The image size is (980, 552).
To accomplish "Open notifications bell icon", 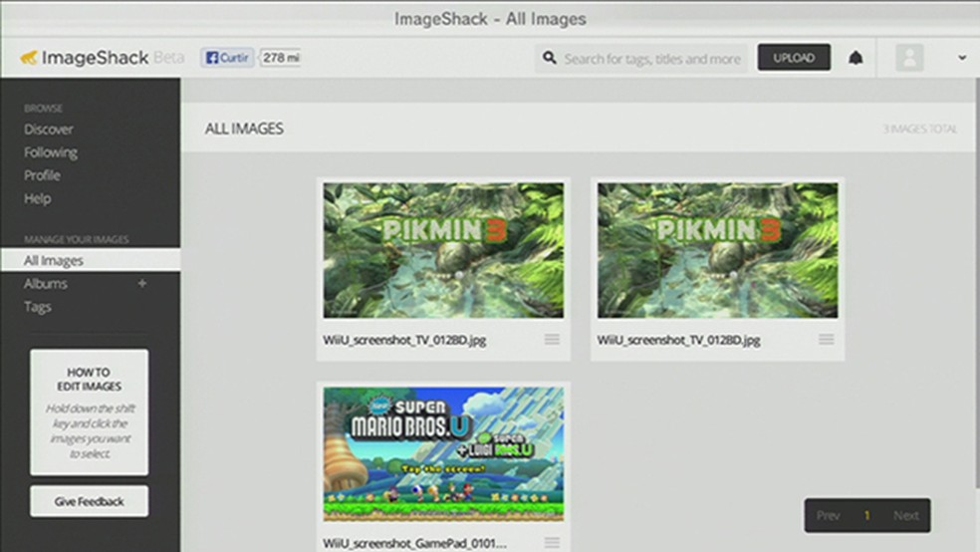I will tap(856, 58).
